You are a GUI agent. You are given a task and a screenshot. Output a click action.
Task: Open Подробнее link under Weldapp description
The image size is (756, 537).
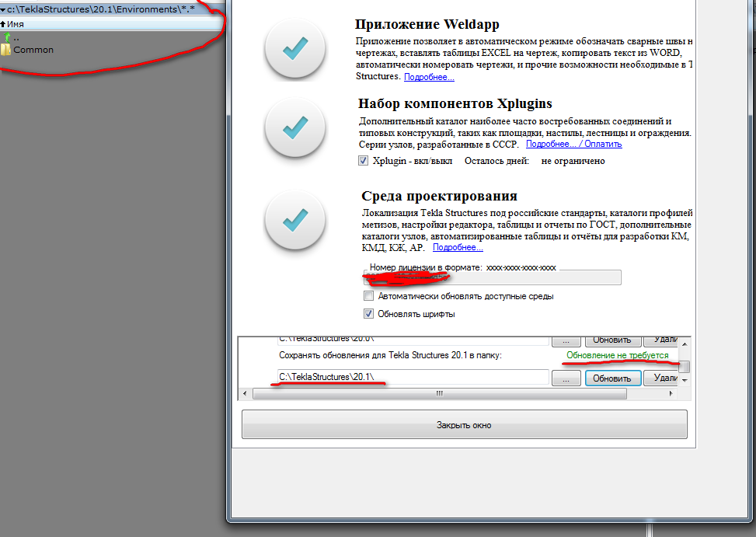(x=429, y=77)
